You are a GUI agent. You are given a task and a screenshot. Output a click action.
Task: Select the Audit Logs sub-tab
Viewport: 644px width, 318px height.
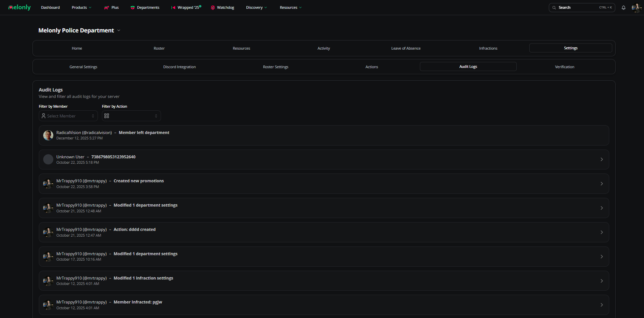coord(468,67)
